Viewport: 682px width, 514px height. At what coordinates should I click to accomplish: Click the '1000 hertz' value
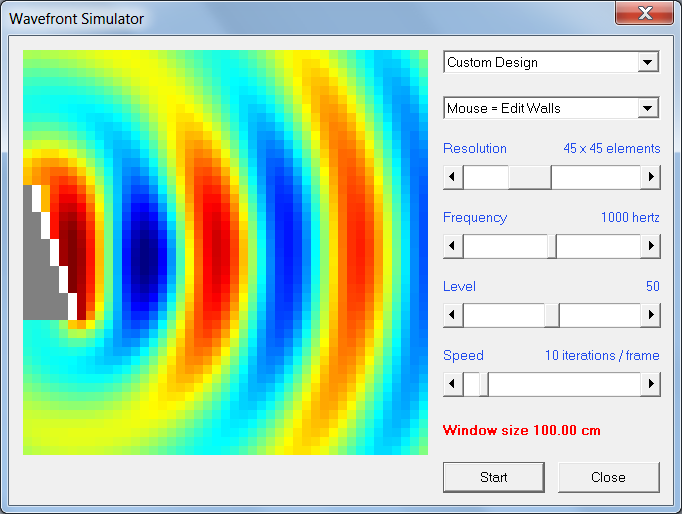(630, 217)
